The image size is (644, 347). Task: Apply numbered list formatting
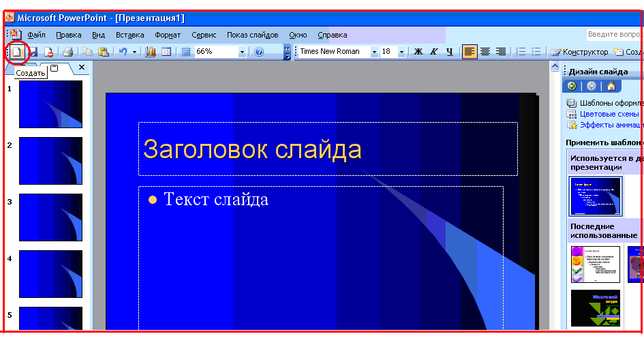pyautogui.click(x=521, y=52)
